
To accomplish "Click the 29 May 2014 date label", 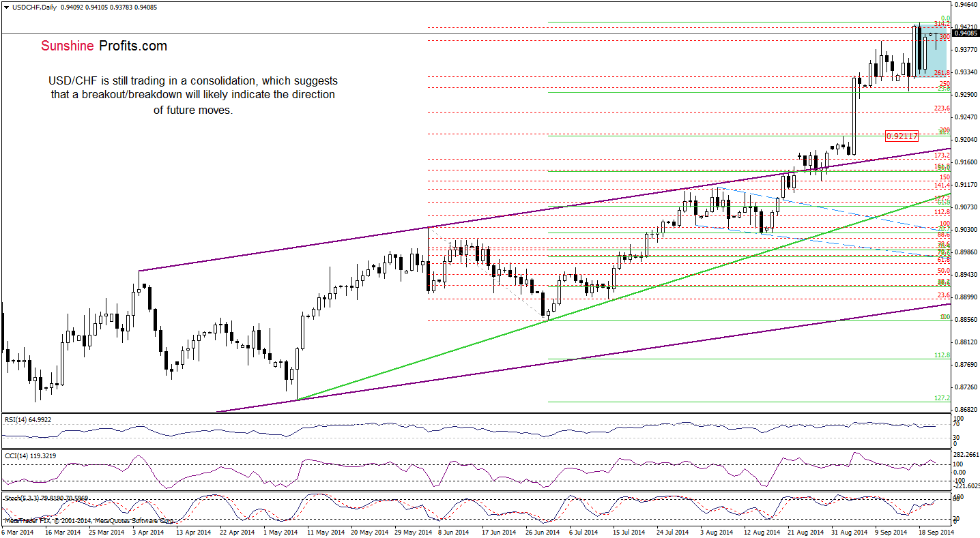I will (x=413, y=532).
